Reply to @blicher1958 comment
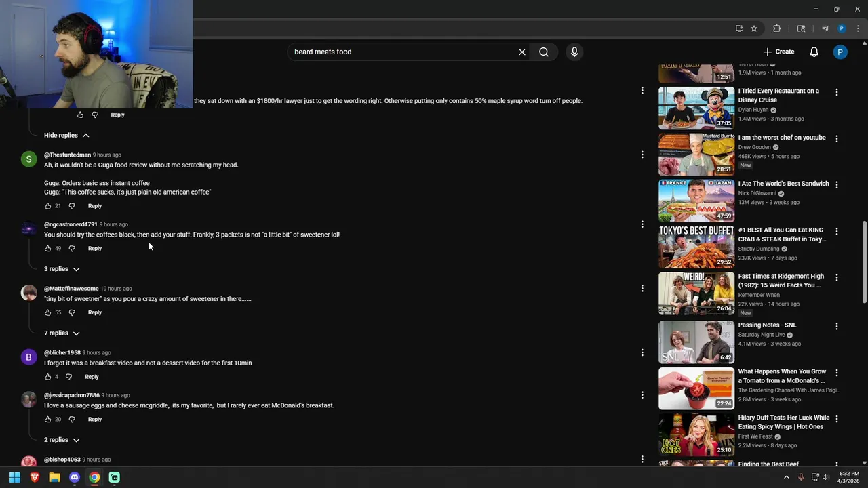The image size is (868, 488). pyautogui.click(x=92, y=377)
